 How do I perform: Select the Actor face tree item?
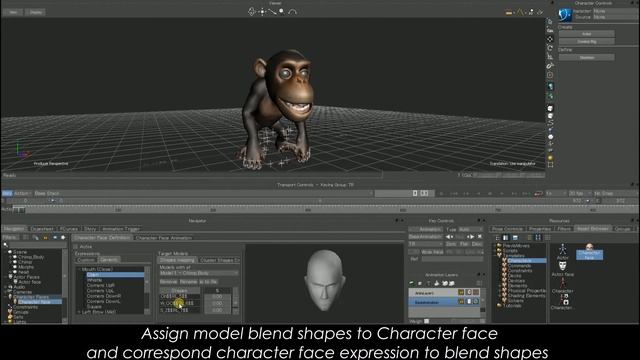(29, 282)
